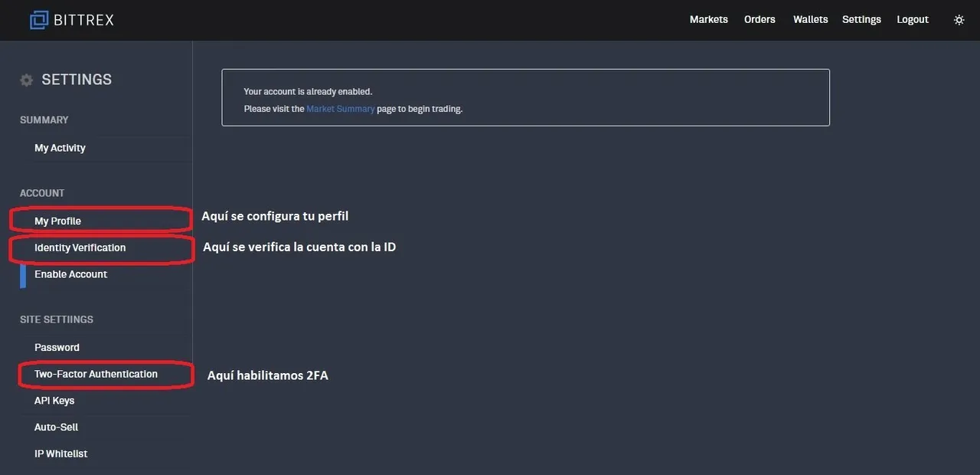980x475 pixels.
Task: Select Auto-Sell in site settings
Action: coord(56,427)
